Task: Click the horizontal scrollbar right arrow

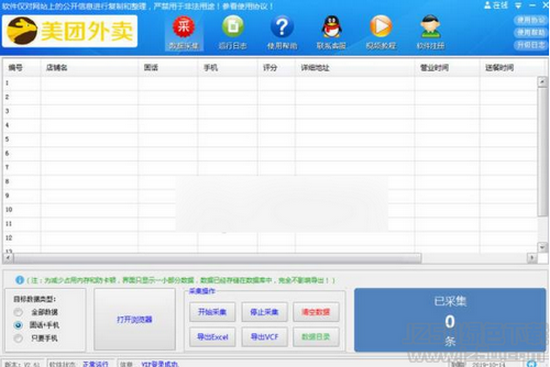Action: [x=532, y=258]
